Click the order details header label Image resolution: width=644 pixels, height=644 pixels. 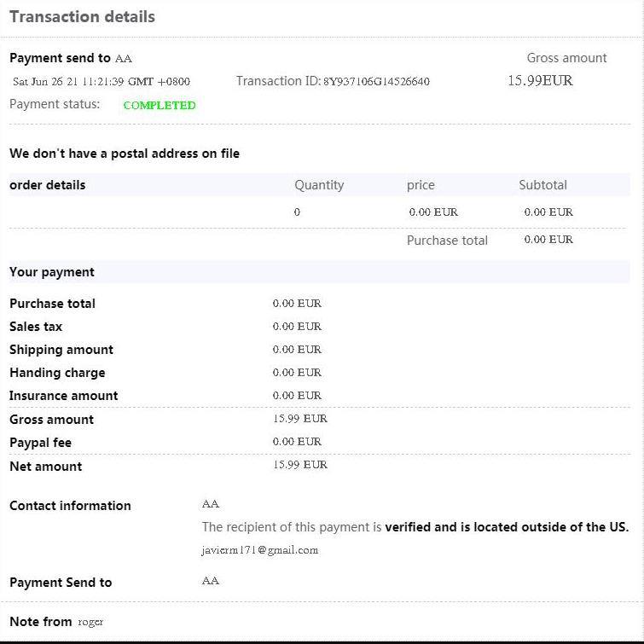[x=48, y=185]
